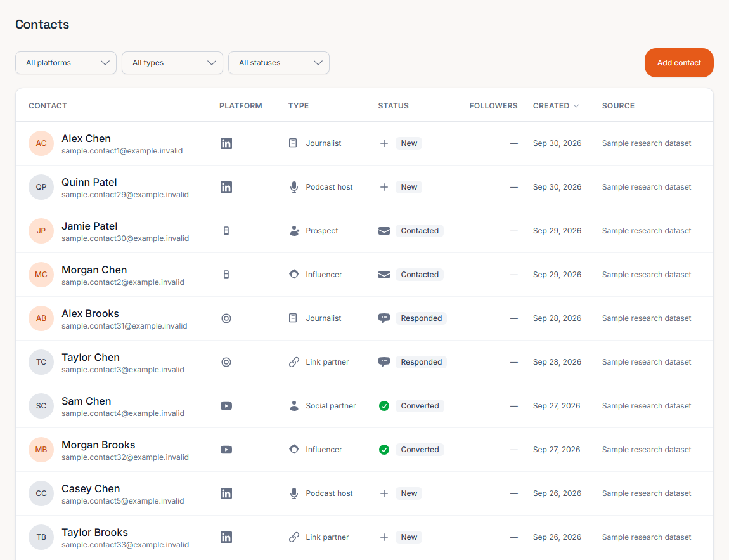Sort by the Created column header

tap(555, 105)
